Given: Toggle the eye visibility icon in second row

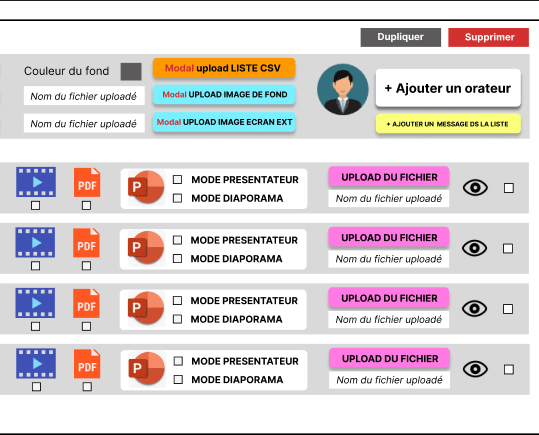Looking at the screenshot, I should click(x=474, y=248).
